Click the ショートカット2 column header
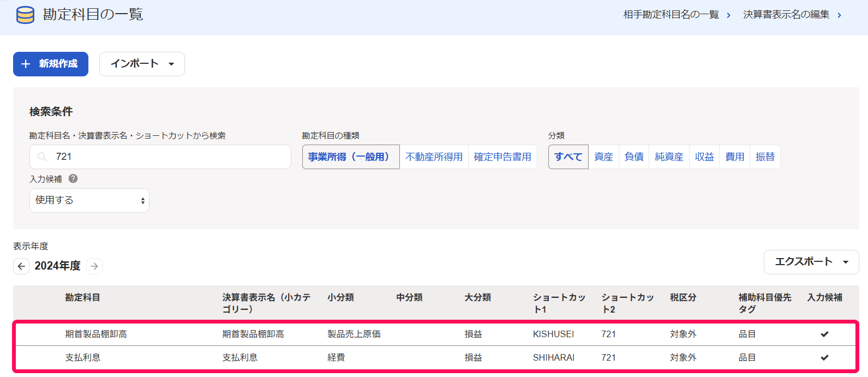This screenshot has width=868, height=377. [628, 303]
